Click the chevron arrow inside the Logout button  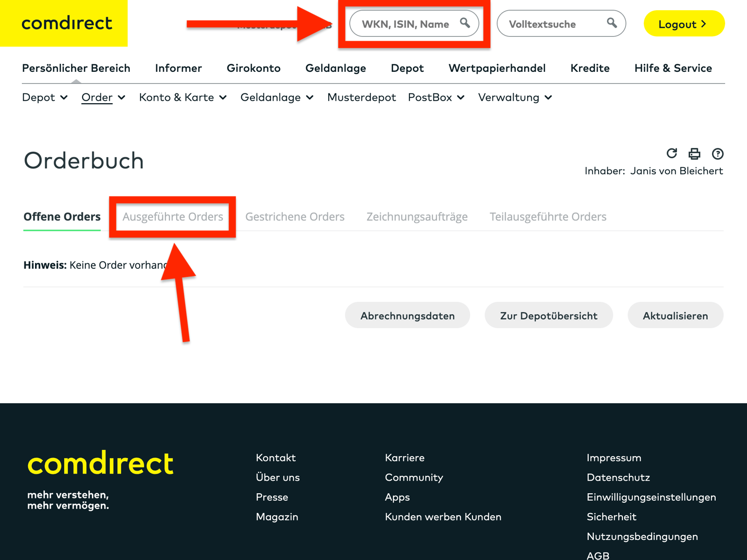coord(704,24)
